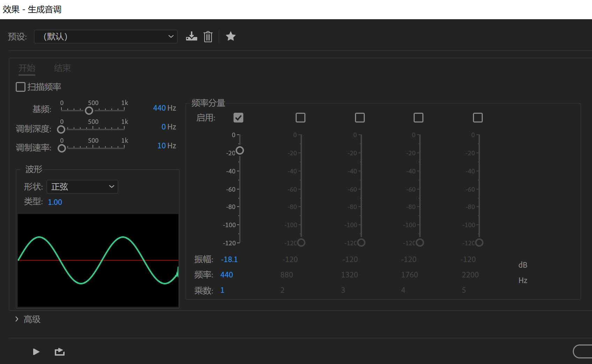This screenshot has height=364, width=592.
Task: Enable the second frequency component (880 Hz)
Action: (x=301, y=118)
